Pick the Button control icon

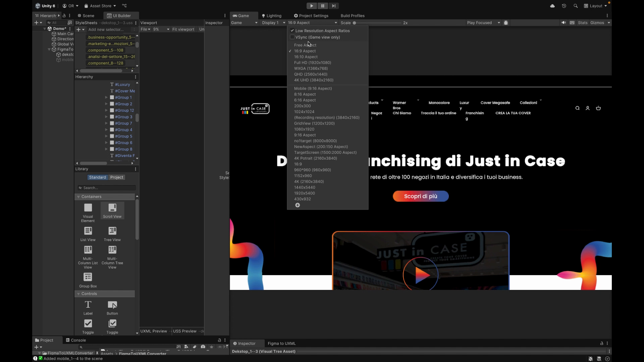pyautogui.click(x=112, y=308)
